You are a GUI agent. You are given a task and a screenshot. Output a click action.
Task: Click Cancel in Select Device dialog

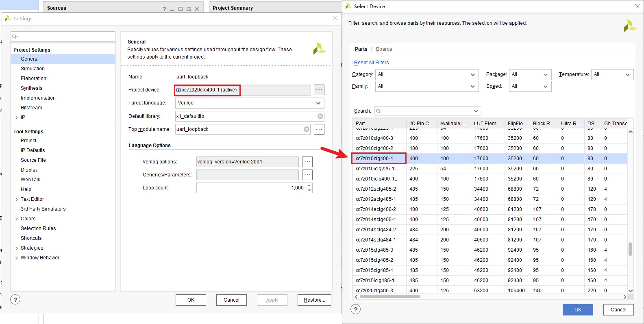[x=618, y=310]
